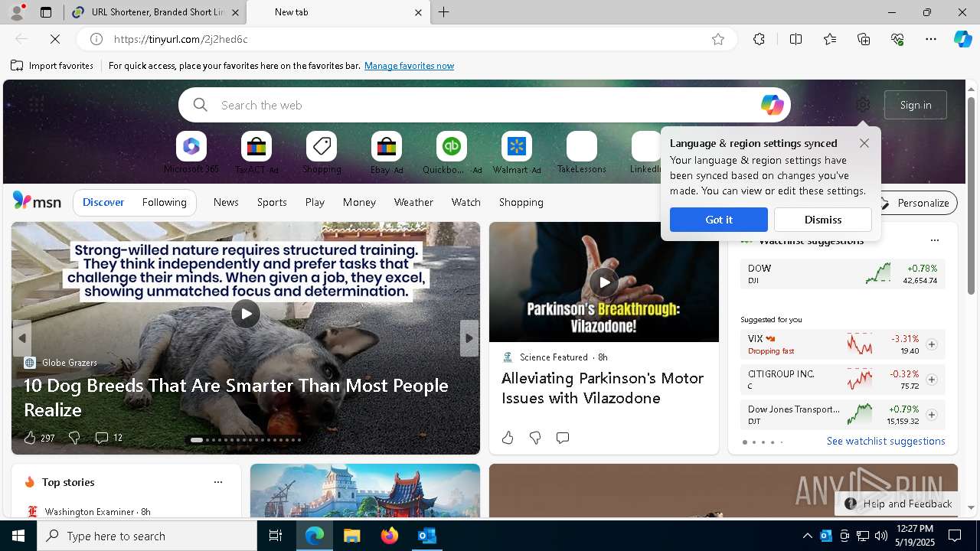Open Manage favorites now link
This screenshot has width=980, height=551.
pos(409,66)
